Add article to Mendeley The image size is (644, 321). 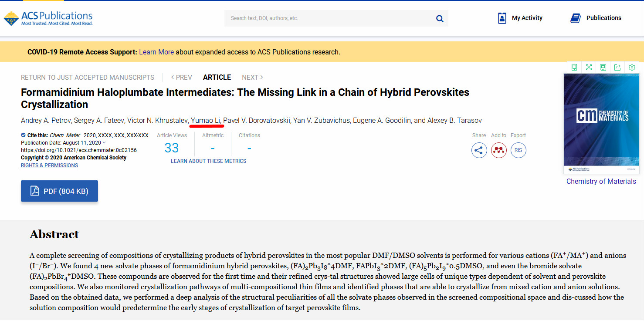[x=498, y=150]
